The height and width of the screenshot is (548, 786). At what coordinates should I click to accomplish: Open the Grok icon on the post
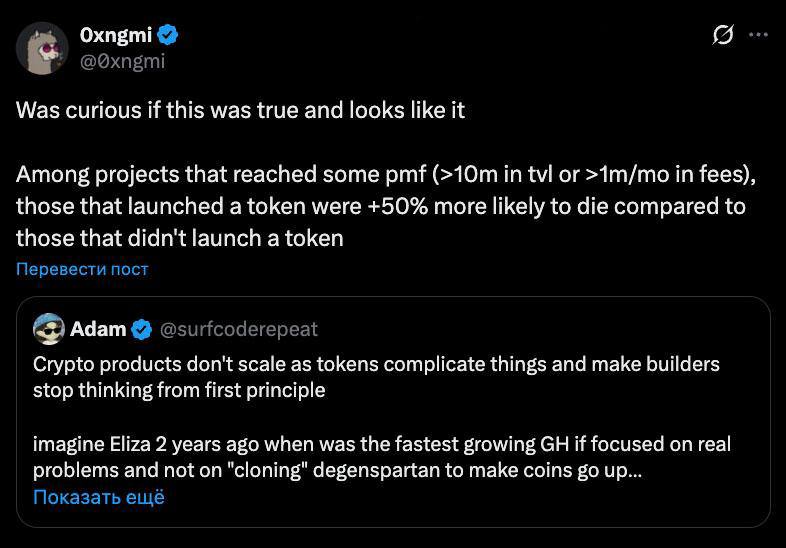coord(722,35)
